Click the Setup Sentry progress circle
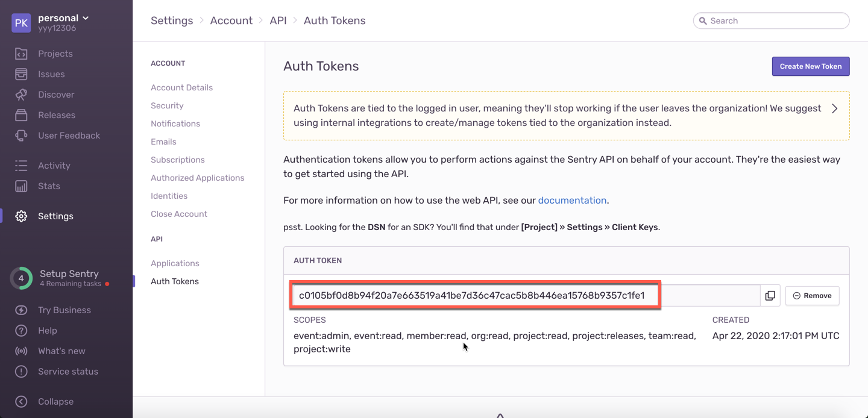The height and width of the screenshot is (418, 868). pyautogui.click(x=21, y=278)
